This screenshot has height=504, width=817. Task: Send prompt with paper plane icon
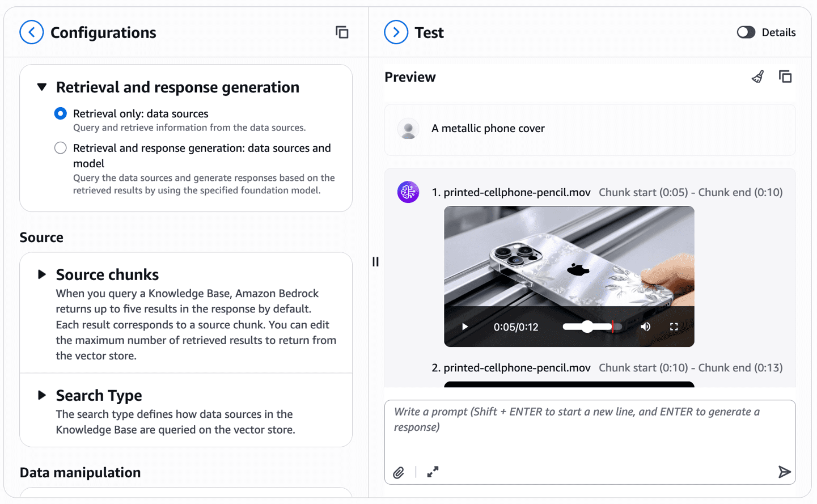pos(784,472)
